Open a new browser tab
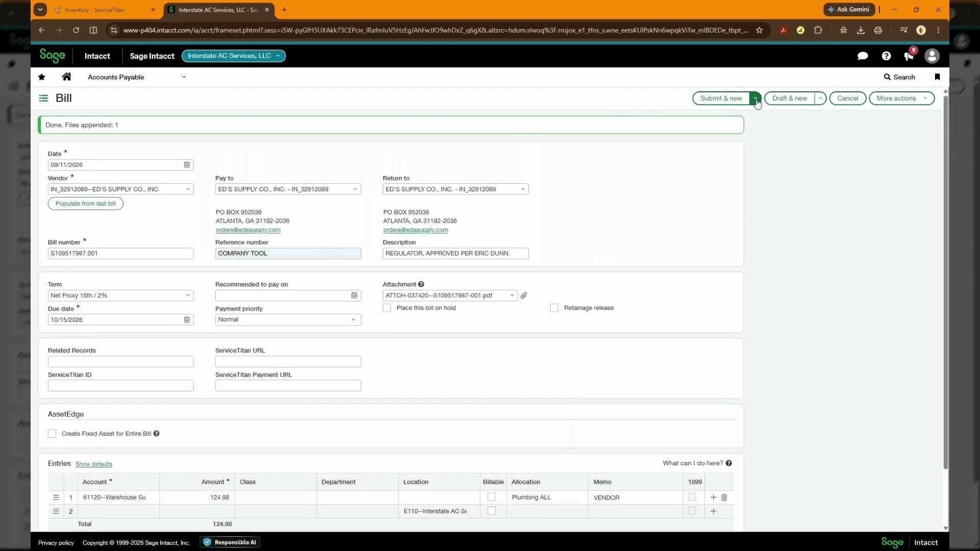Screen dimensions: 980x551 coord(284,10)
